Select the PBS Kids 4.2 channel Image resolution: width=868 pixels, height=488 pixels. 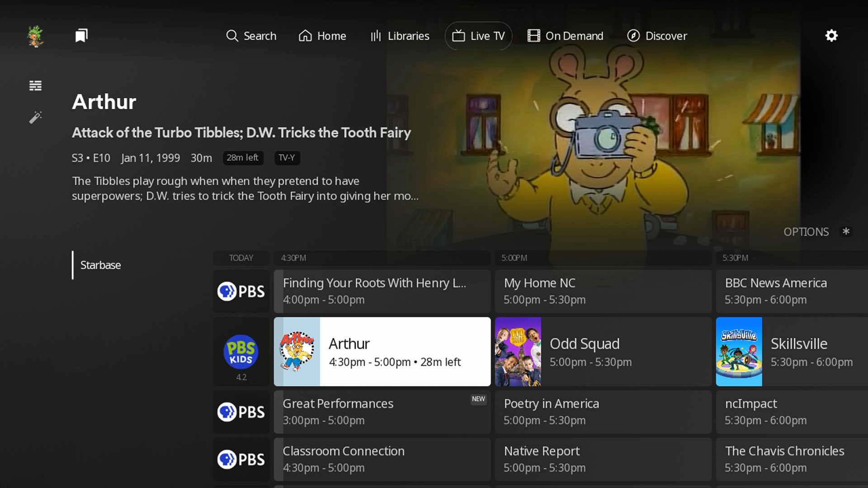(241, 352)
